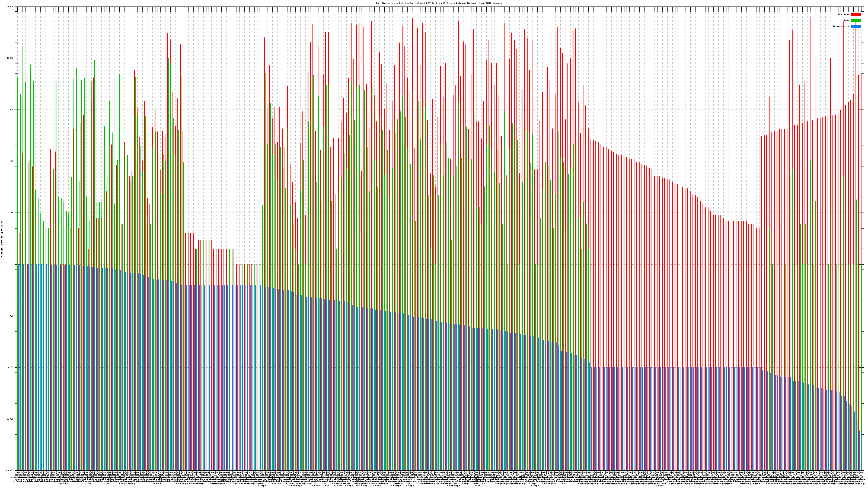Click the 10000 y-axis tick label
This screenshot has width=868, height=488.
pos(10,58)
